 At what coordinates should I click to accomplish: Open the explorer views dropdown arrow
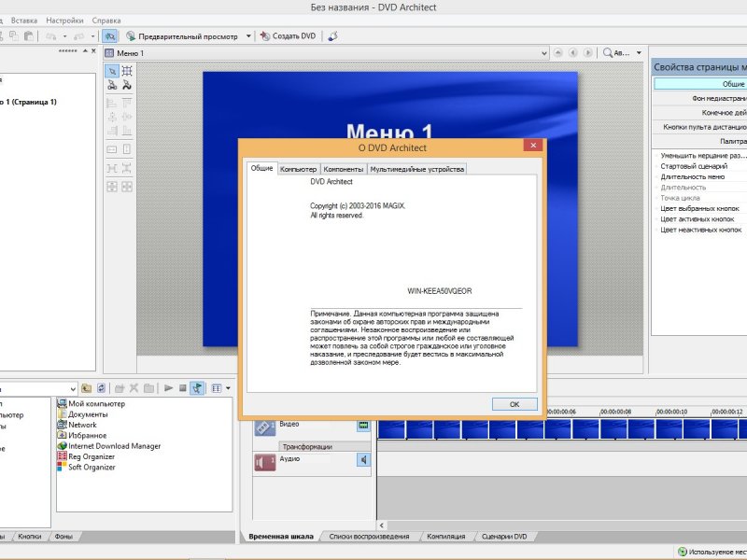(x=228, y=388)
